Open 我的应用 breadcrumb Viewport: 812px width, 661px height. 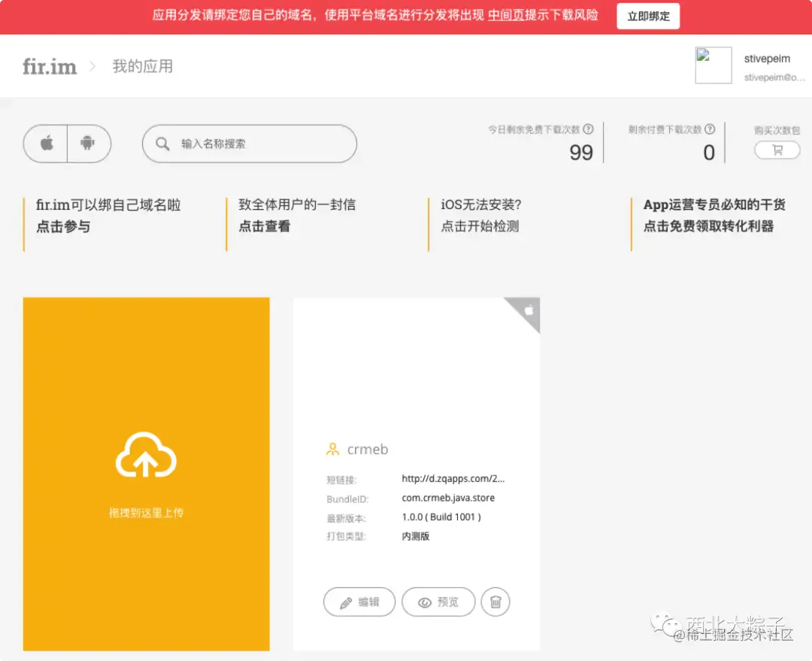click(142, 66)
